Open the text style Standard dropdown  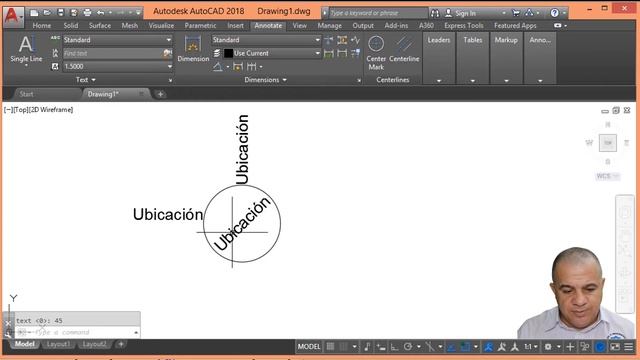(118, 40)
